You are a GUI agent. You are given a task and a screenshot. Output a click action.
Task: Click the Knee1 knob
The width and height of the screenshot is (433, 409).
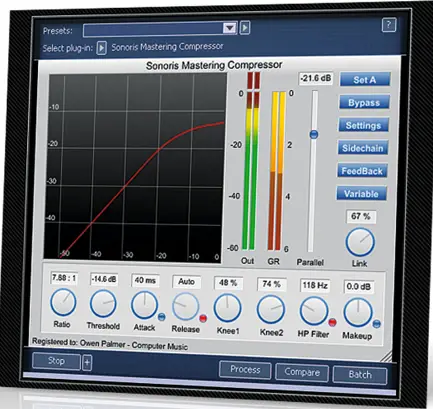(x=227, y=308)
